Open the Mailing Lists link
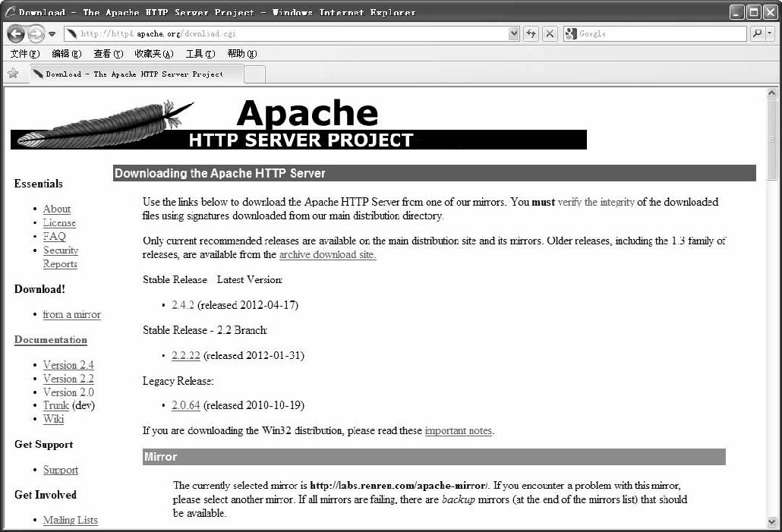This screenshot has height=532, width=782. tap(71, 520)
